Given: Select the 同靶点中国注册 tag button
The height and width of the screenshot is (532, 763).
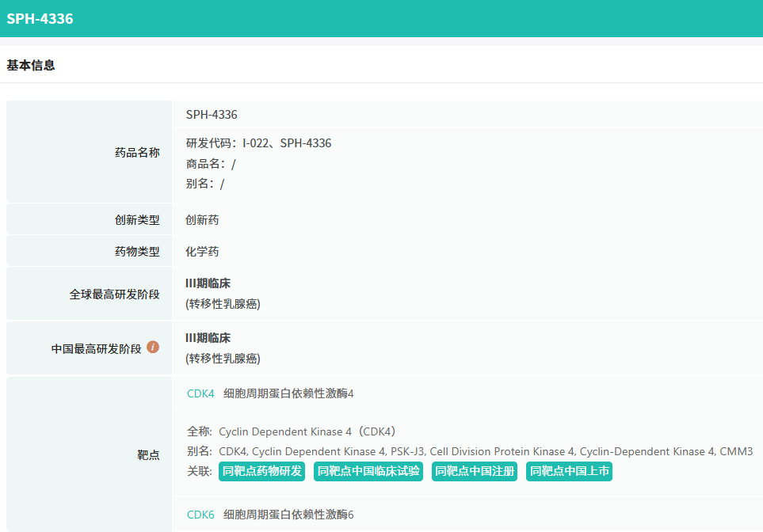Looking at the screenshot, I should pos(475,472).
